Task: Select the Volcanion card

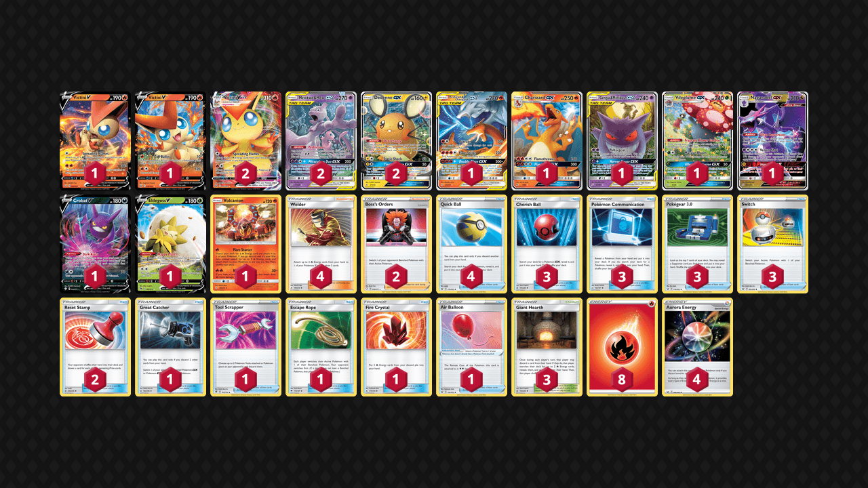Action: click(x=245, y=244)
